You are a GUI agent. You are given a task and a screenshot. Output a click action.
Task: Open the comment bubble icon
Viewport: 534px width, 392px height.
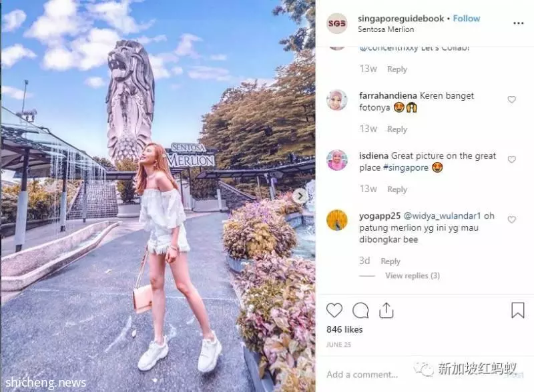point(360,311)
